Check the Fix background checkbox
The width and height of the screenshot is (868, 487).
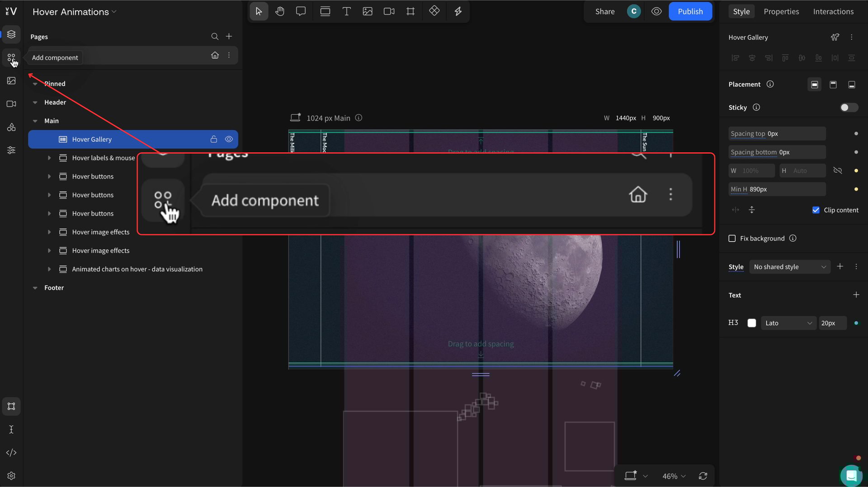coord(732,239)
